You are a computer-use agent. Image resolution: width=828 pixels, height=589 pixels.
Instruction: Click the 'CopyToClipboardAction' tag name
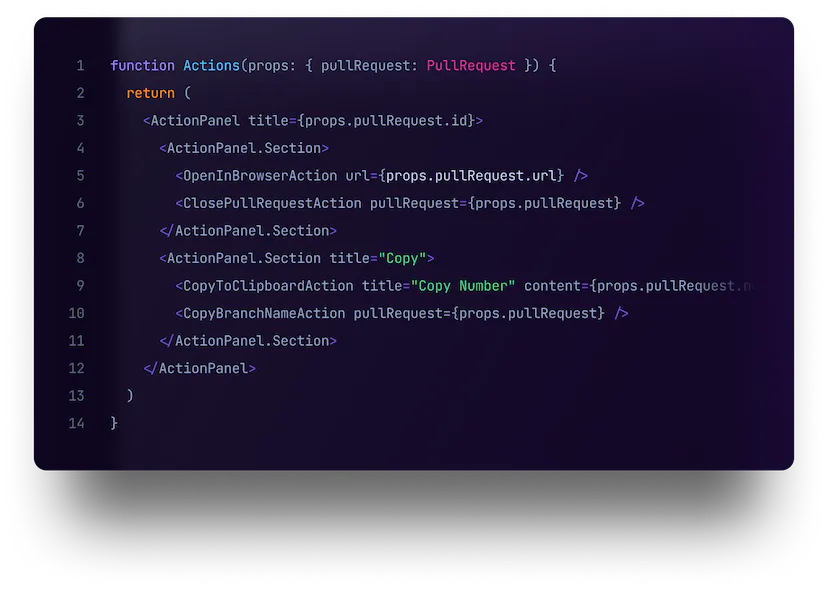268,286
